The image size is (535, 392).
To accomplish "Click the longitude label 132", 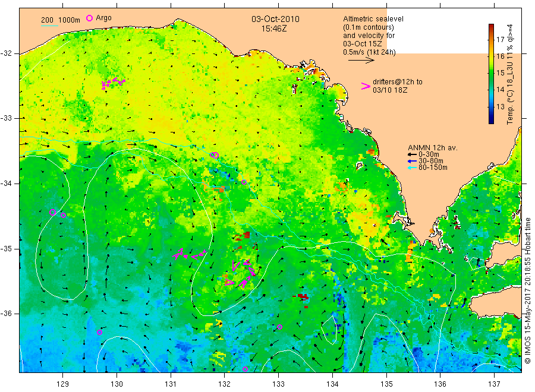I will pyautogui.click(x=225, y=384).
